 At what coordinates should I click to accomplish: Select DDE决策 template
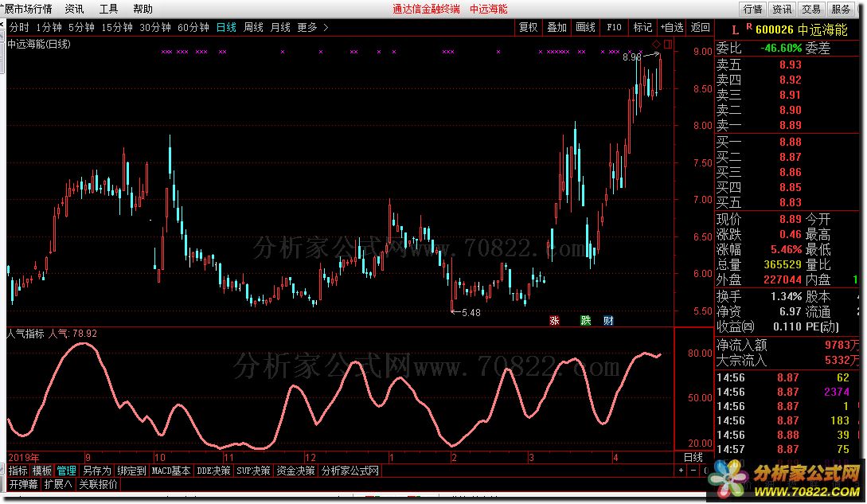[213, 471]
